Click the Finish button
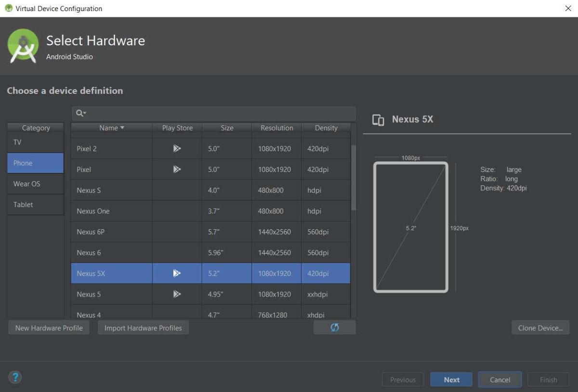The height and width of the screenshot is (392, 578). tap(548, 379)
